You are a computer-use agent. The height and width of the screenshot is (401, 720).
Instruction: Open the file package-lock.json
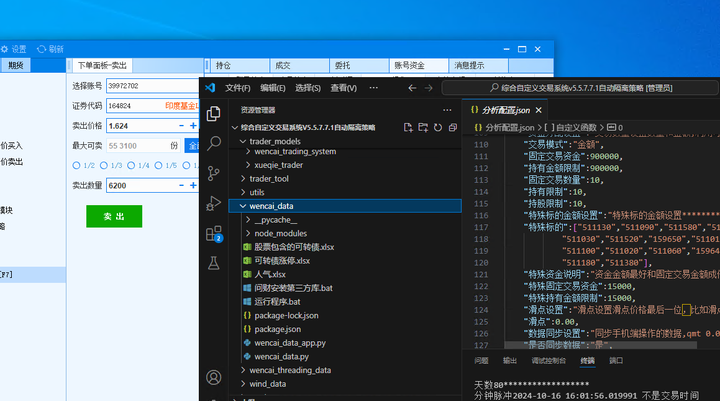coord(286,316)
